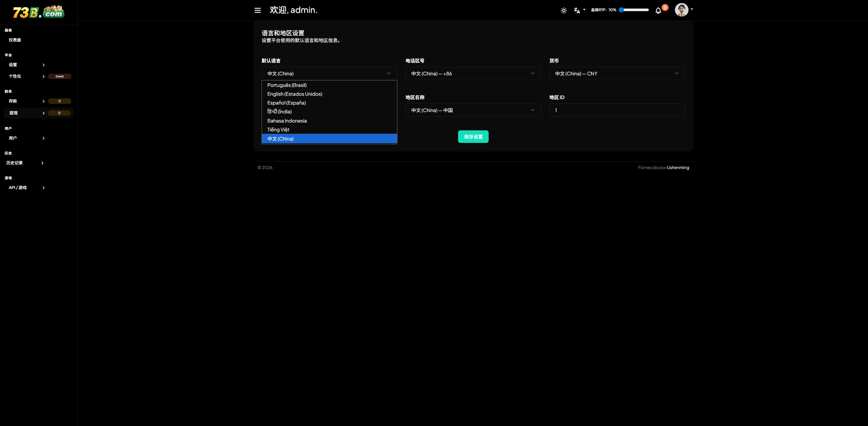Select Português (Brasil) language option
868x426 pixels.
287,85
